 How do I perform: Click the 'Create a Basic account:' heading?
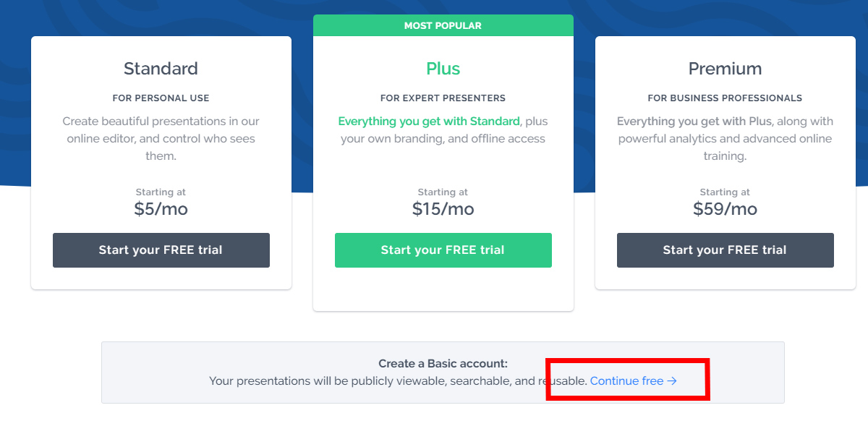pos(443,363)
